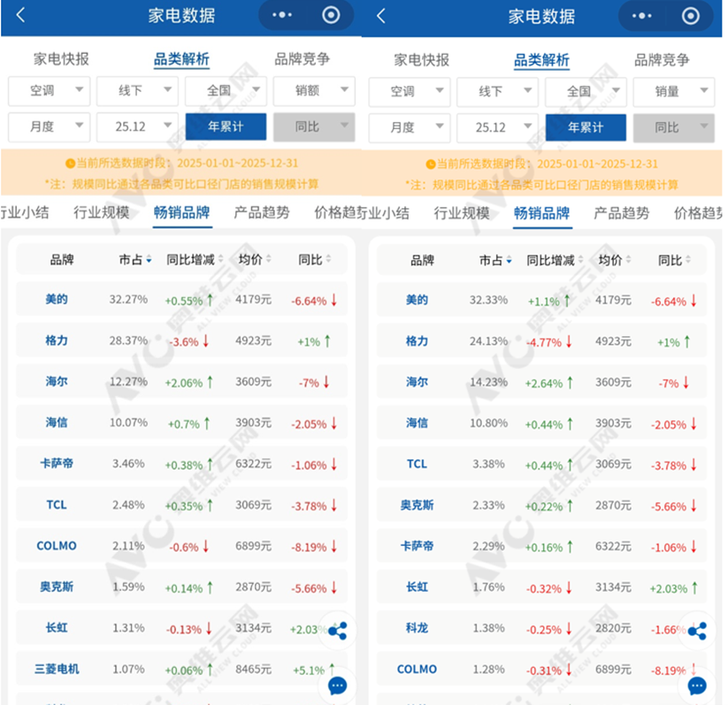The height and width of the screenshot is (705, 728).
Task: Toggle 市占 column sort in left panel
Action: point(136,260)
